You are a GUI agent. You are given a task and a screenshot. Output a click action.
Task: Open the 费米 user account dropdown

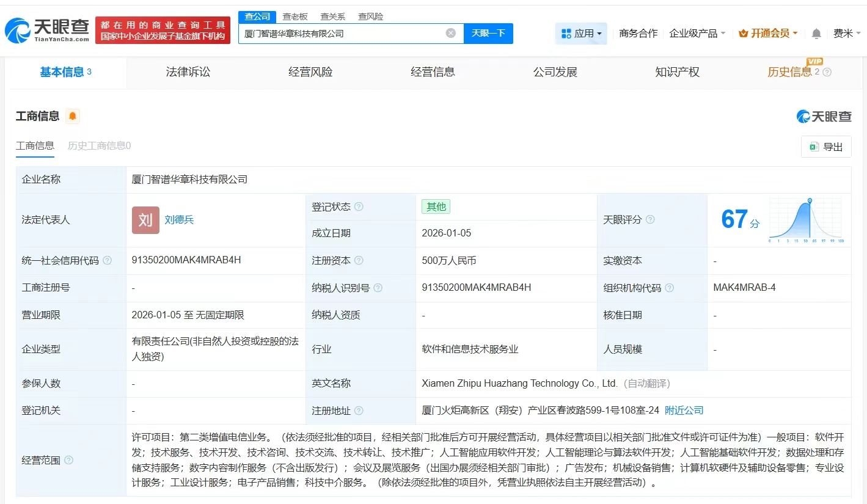tap(846, 34)
